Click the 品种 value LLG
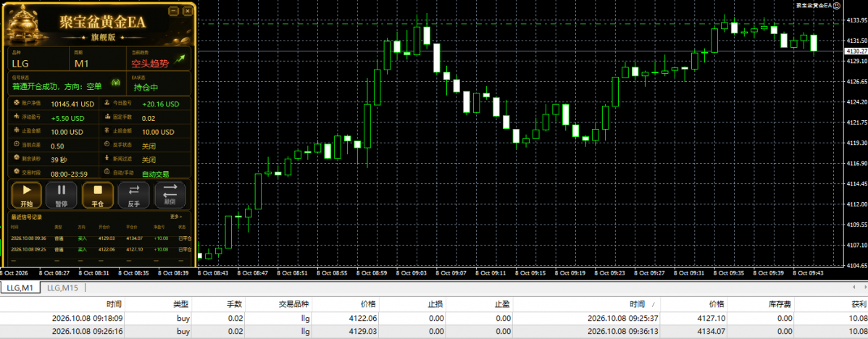 (x=20, y=64)
